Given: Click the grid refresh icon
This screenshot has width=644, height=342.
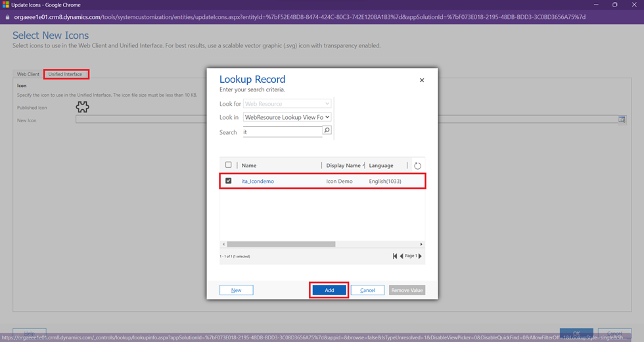Looking at the screenshot, I should coord(417,166).
